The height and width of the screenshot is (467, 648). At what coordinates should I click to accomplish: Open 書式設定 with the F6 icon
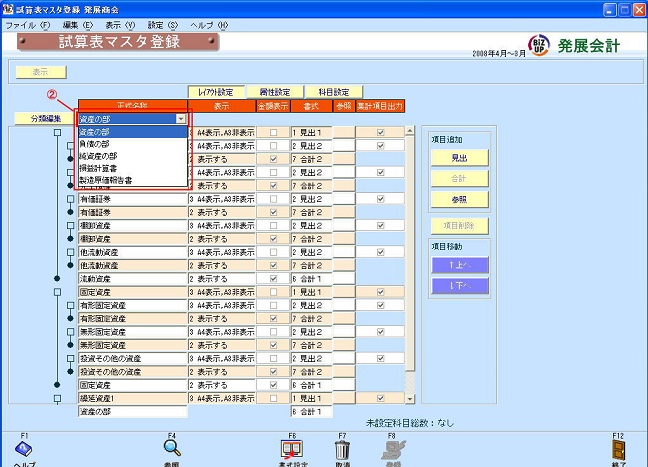click(292, 449)
